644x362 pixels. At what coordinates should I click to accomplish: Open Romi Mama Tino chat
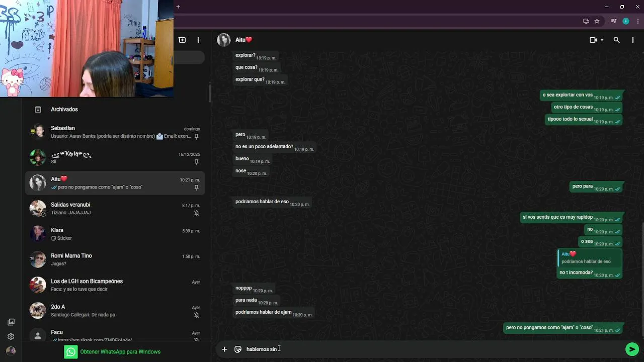tap(115, 259)
